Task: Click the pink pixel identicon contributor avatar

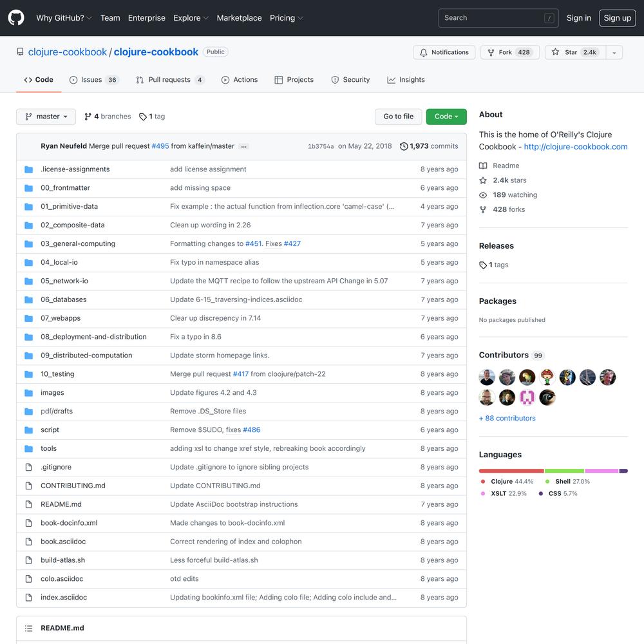Action: click(527, 397)
